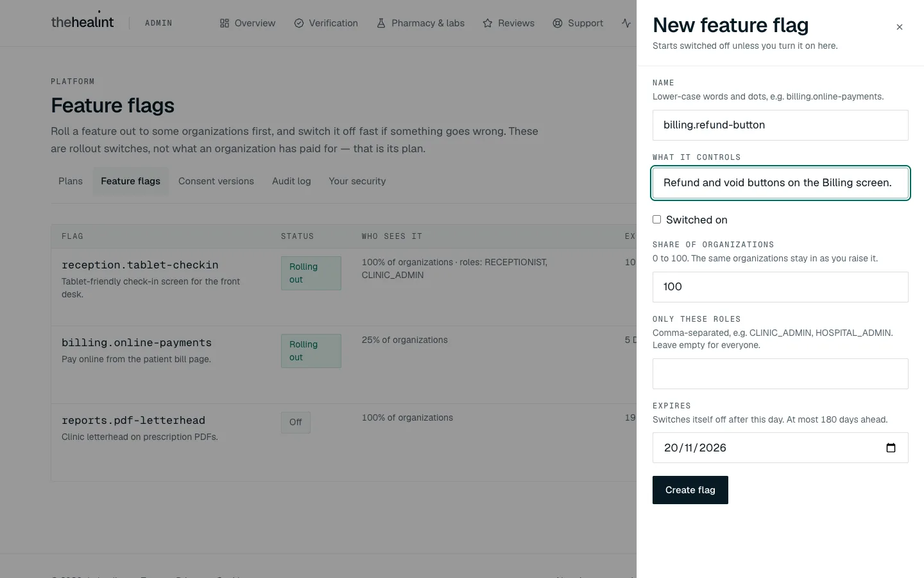
Task: Click the 25% of organizations cell
Action: click(405, 340)
